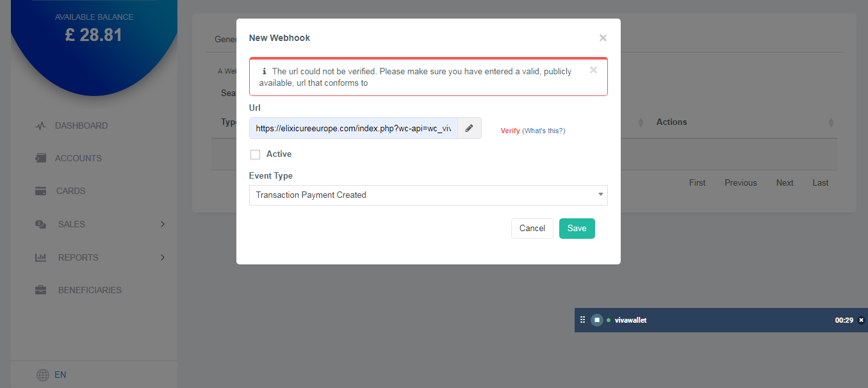
Task: Edit the webhook URL using the pencil icon
Action: click(468, 128)
